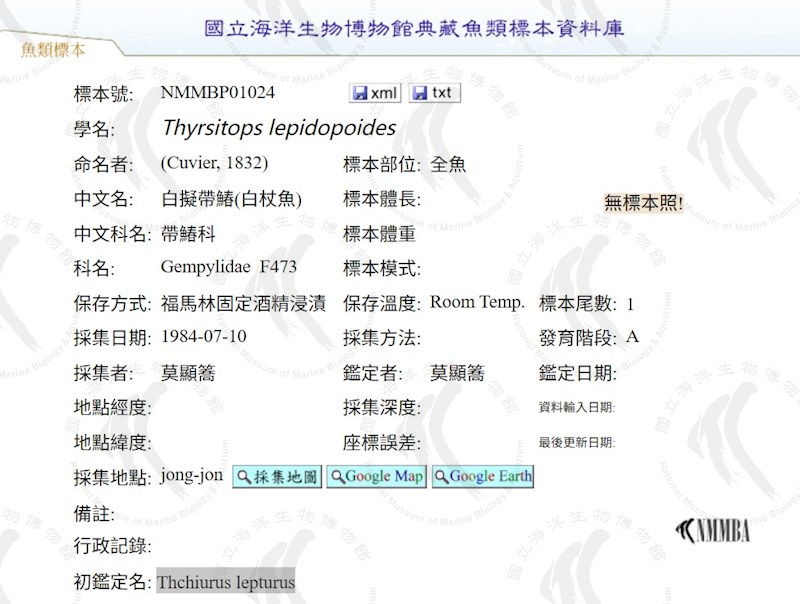Image resolution: width=800 pixels, height=604 pixels.
Task: Download the specimen record as xml
Action: tap(375, 93)
